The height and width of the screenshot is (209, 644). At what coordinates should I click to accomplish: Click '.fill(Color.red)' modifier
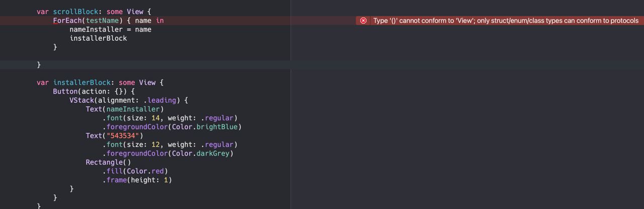(135, 171)
